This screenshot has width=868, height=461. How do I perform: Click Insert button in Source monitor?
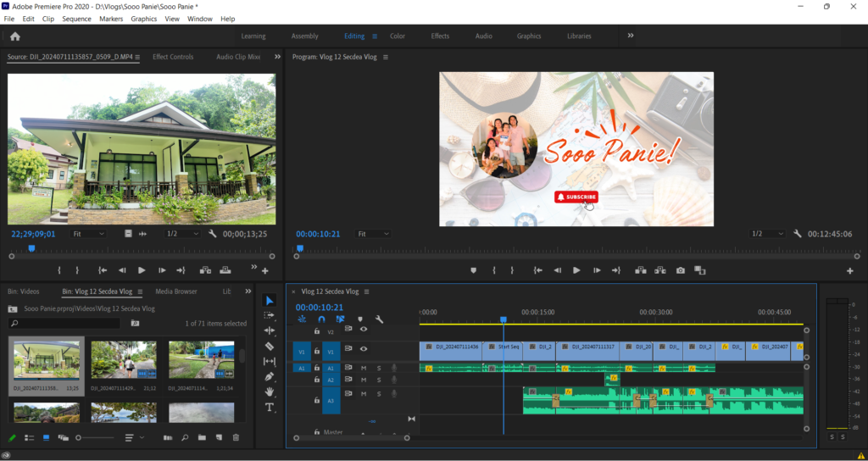coord(205,270)
